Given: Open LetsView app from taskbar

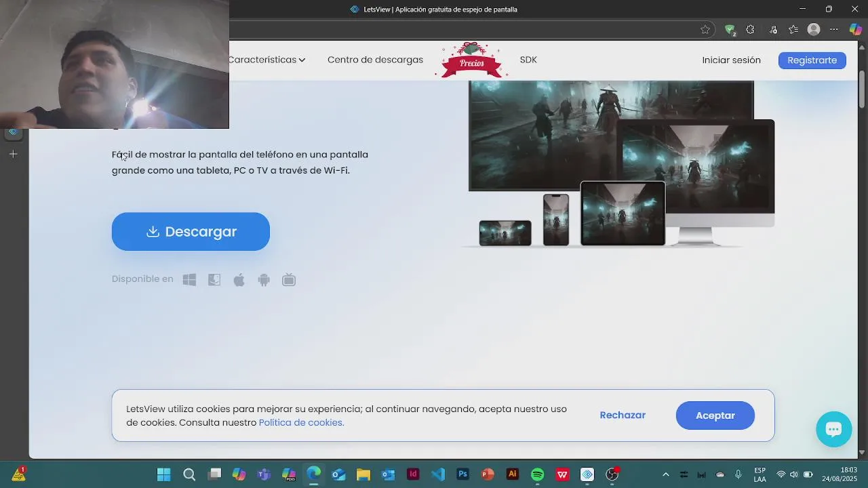Looking at the screenshot, I should point(587,474).
